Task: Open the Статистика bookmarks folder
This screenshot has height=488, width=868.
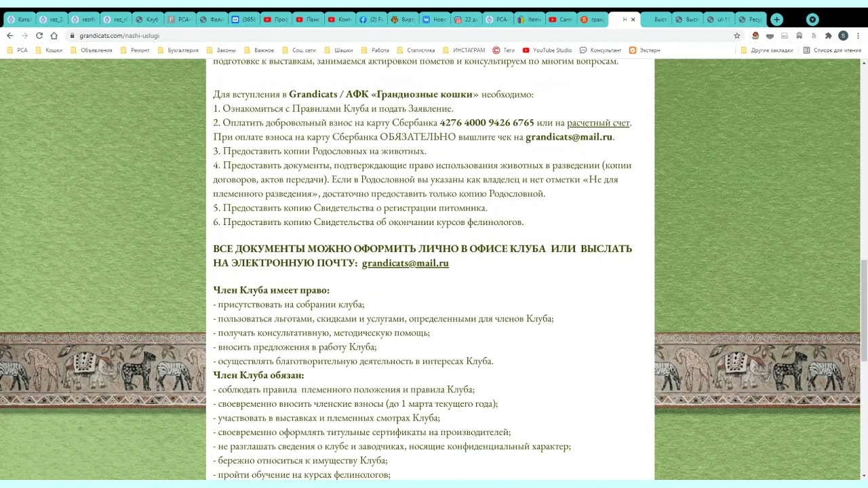Action: [x=416, y=50]
